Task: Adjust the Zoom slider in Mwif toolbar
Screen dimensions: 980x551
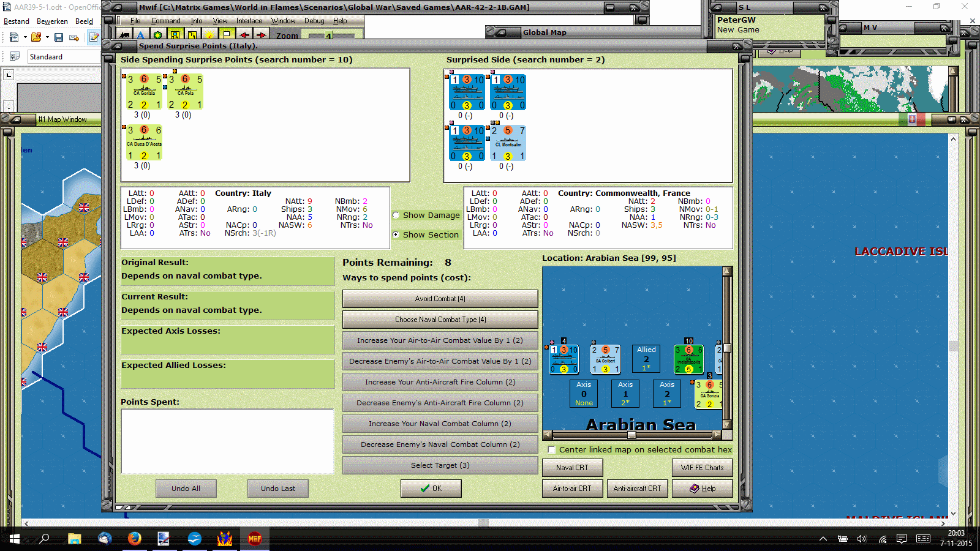Action: [330, 36]
